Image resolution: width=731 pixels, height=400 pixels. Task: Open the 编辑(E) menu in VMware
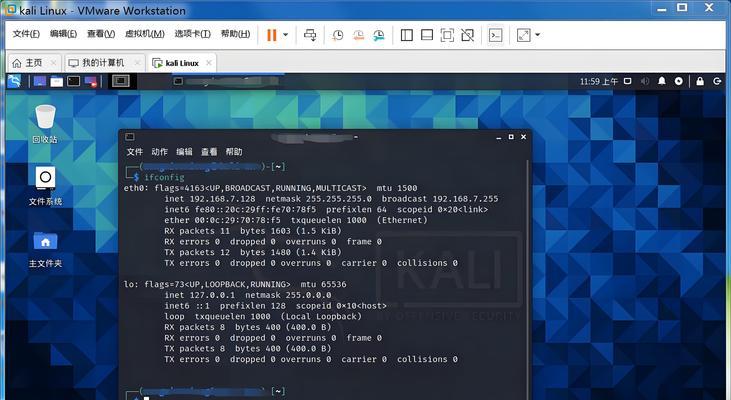[63, 34]
